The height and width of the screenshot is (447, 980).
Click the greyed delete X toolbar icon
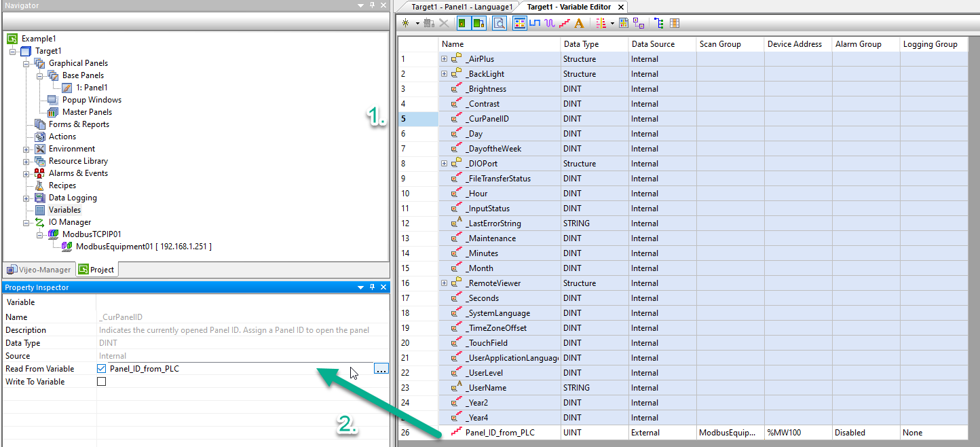[444, 23]
